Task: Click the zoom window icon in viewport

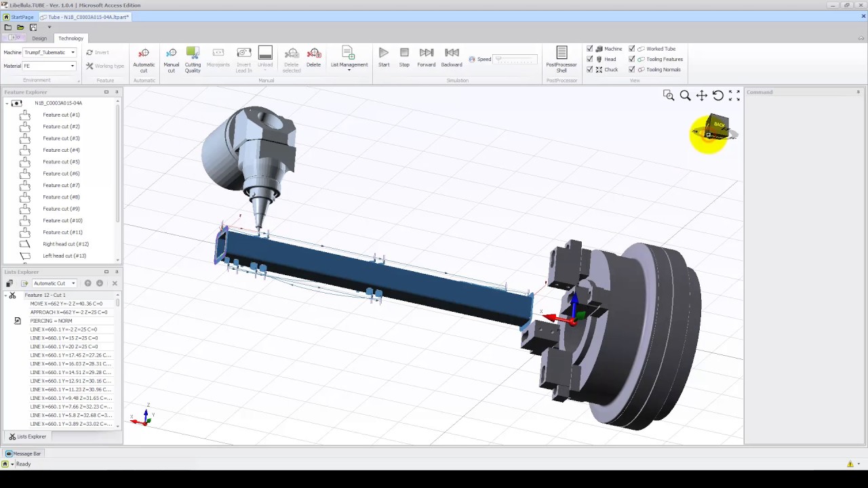Action: click(x=669, y=96)
